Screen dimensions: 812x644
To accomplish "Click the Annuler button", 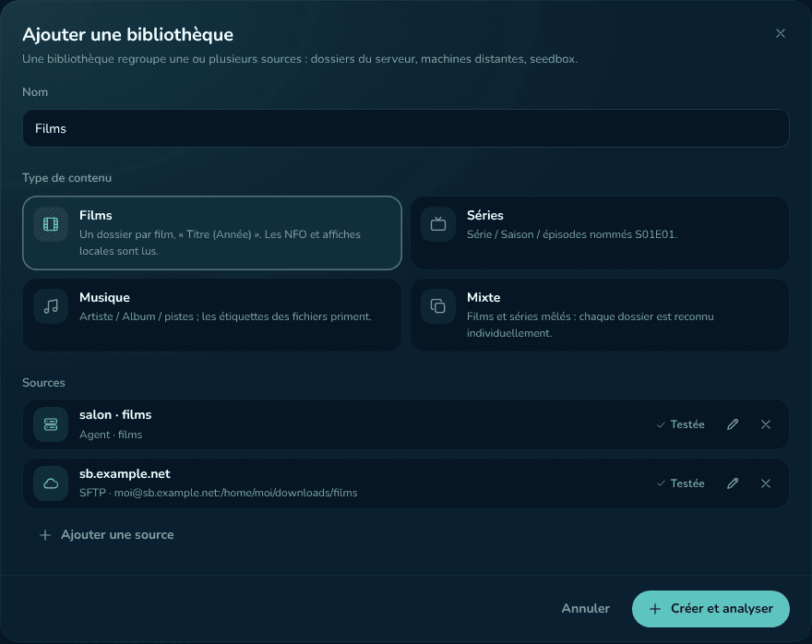I will coord(586,608).
